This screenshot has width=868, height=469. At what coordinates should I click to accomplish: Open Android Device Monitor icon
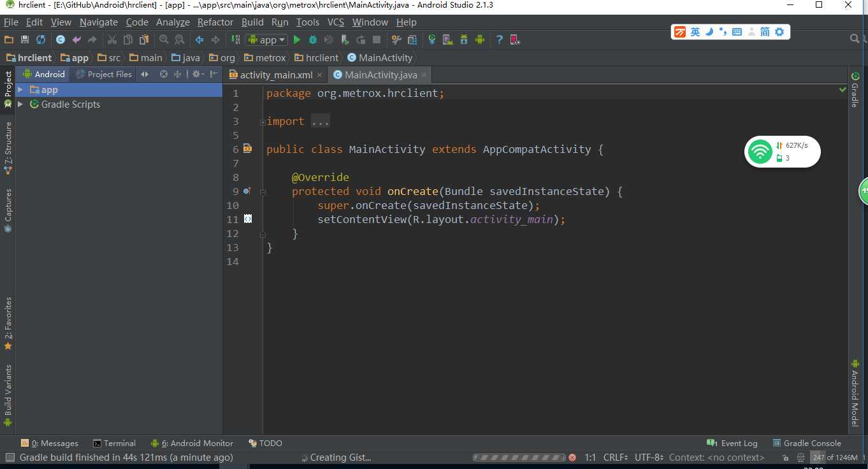480,40
